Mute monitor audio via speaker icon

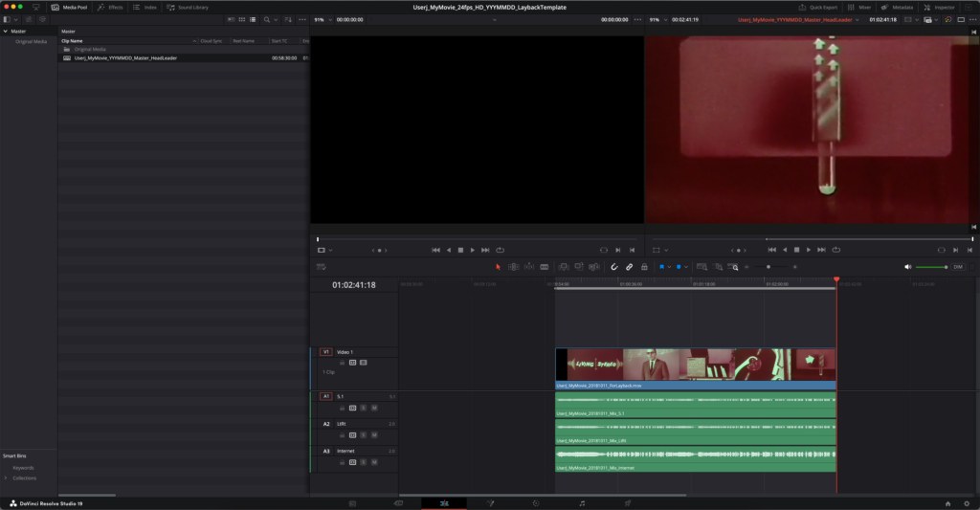point(908,267)
